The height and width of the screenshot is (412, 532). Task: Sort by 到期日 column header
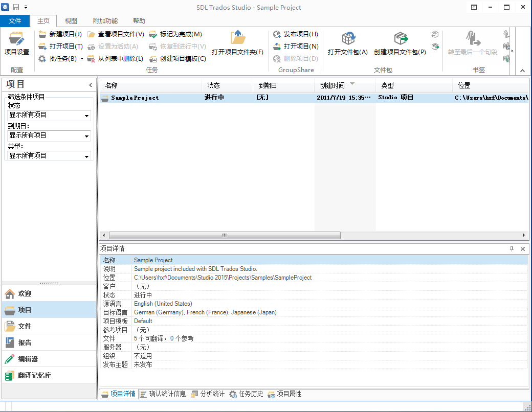point(283,85)
